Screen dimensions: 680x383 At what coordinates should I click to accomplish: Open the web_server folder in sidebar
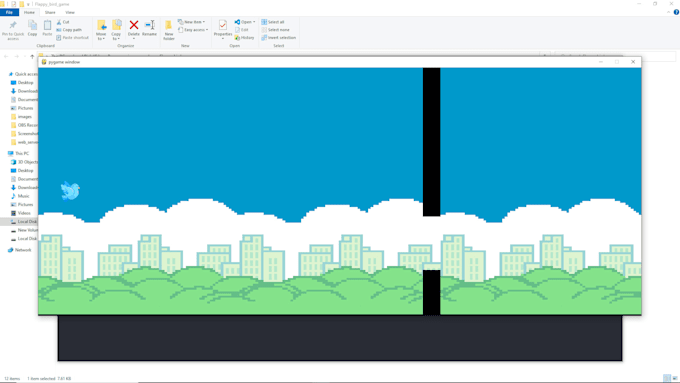(24, 142)
